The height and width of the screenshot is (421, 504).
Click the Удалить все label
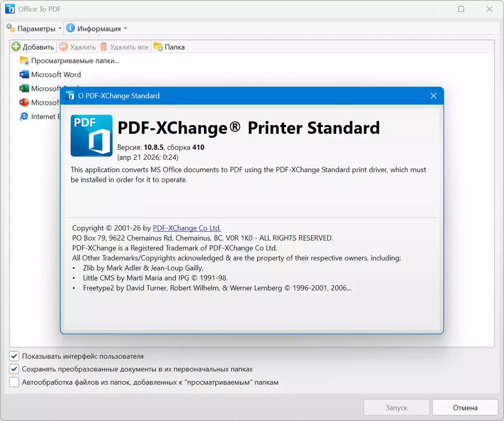pos(129,47)
